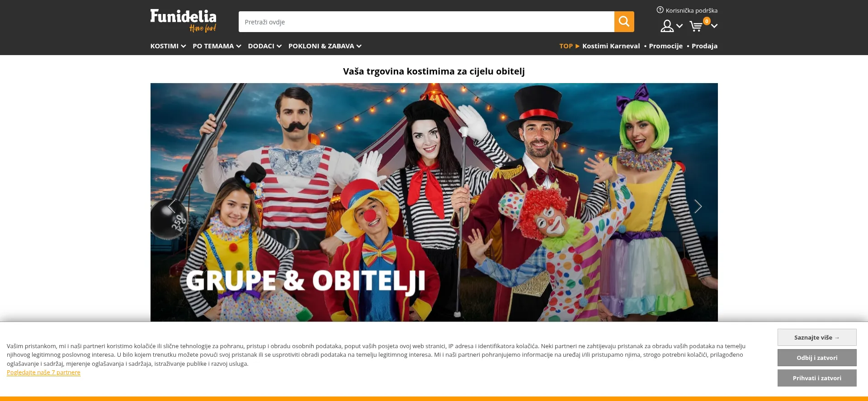
Task: Open the shopping cart icon
Action: (x=696, y=26)
